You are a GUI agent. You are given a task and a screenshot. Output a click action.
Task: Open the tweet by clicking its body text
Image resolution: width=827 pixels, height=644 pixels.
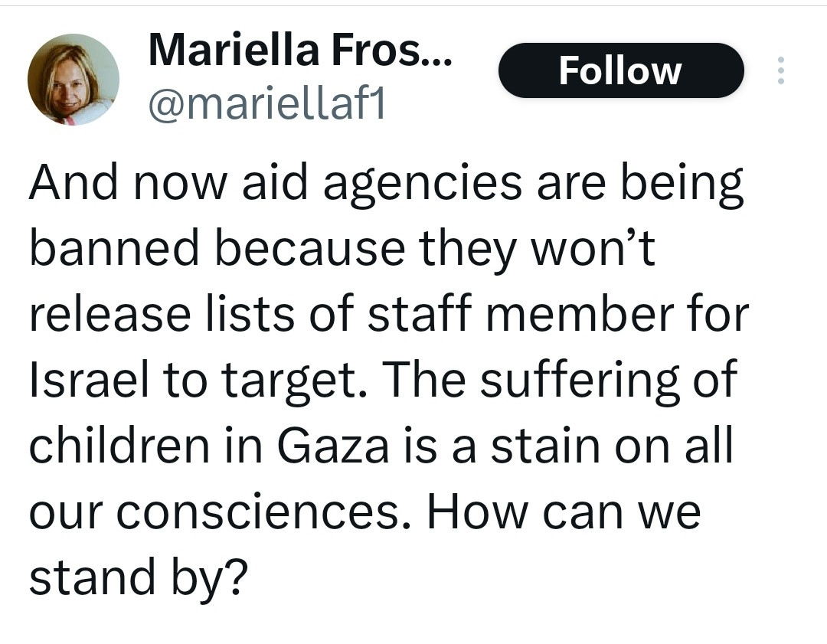tap(383, 383)
